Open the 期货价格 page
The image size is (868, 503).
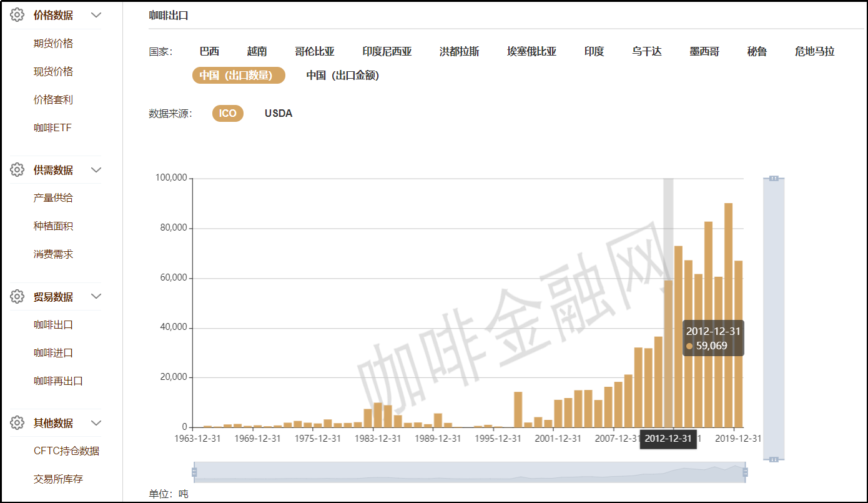53,43
